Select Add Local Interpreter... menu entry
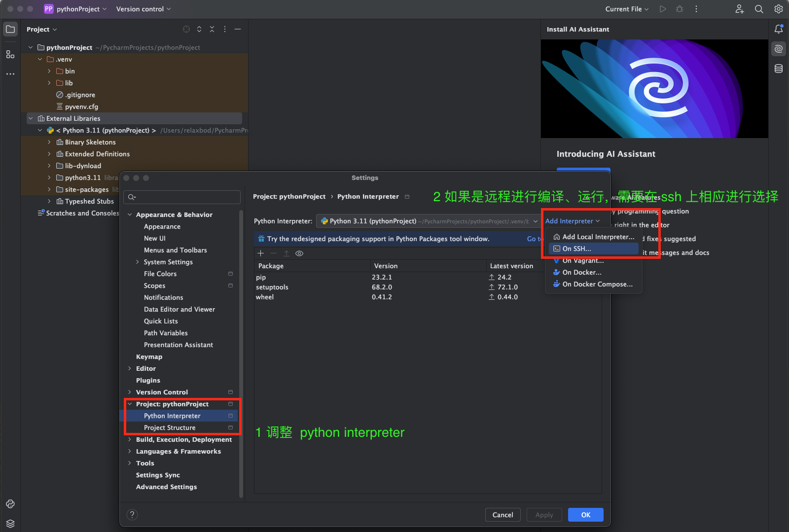The height and width of the screenshot is (532, 789). [x=594, y=237]
